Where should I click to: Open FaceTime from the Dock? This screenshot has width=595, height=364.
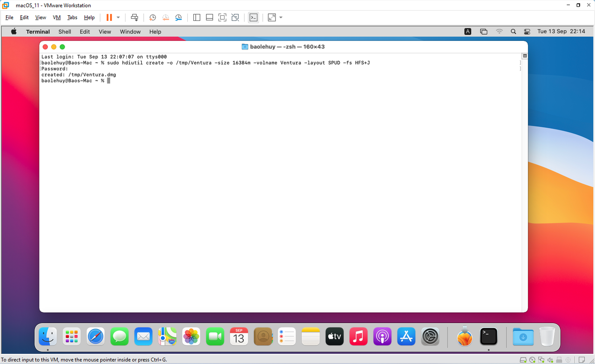click(x=215, y=336)
